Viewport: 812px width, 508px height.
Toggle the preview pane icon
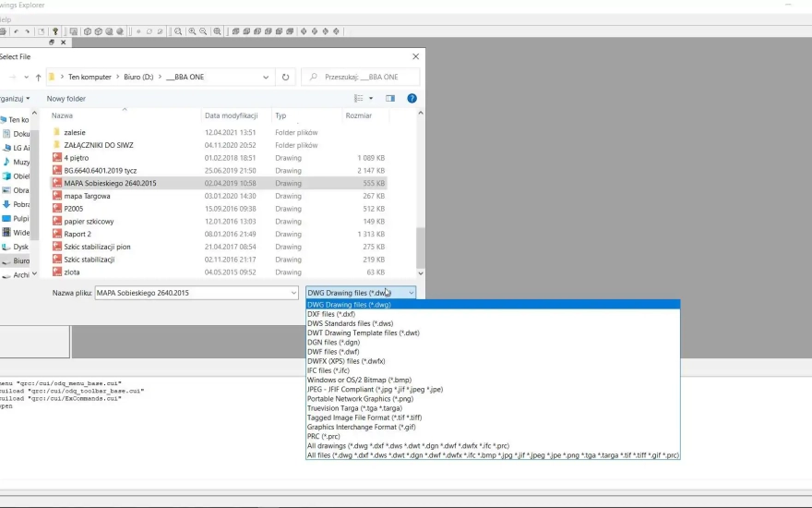[x=390, y=99]
